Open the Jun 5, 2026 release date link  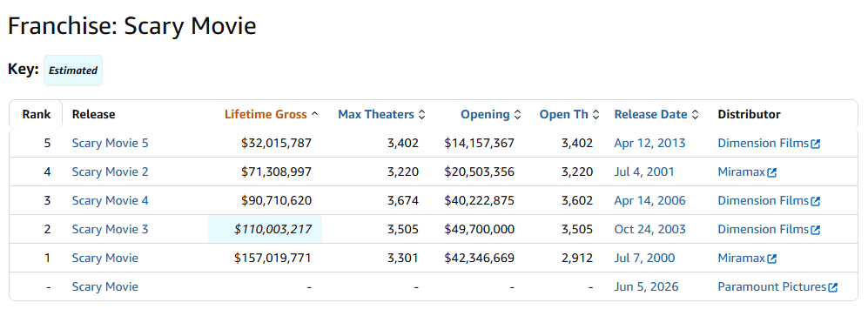point(646,286)
